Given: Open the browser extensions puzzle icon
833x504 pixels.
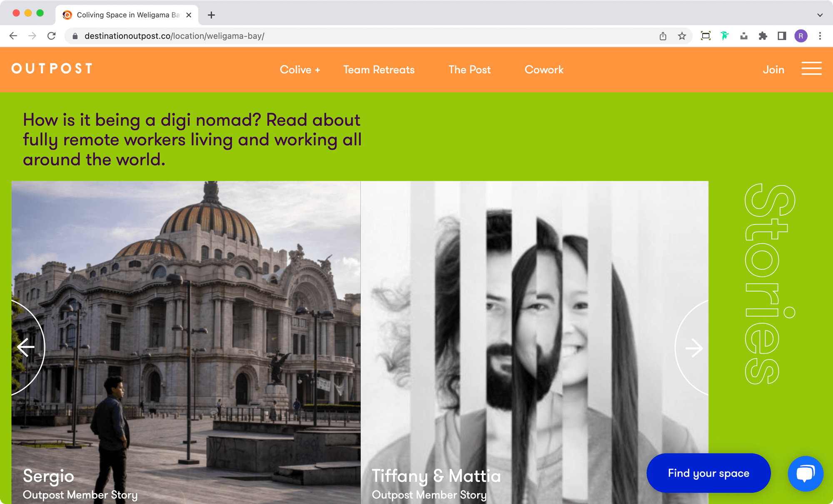Looking at the screenshot, I should point(763,36).
